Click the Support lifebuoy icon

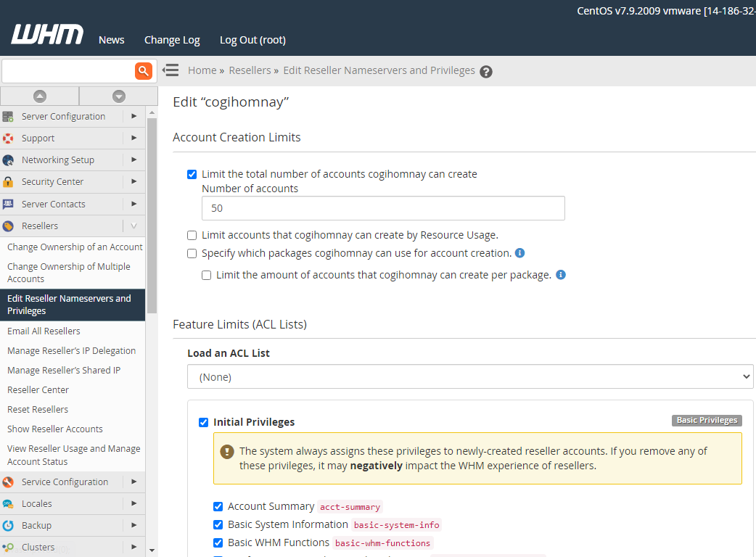[8, 139]
